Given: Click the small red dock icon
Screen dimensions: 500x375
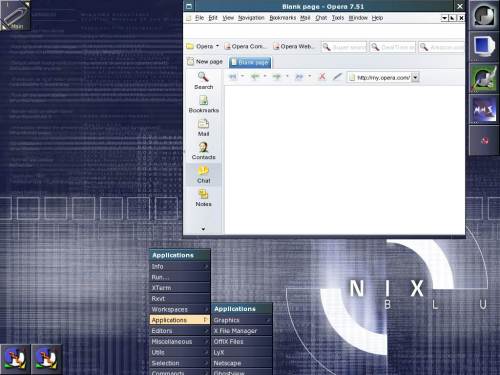Looking at the screenshot, I should [484, 141].
